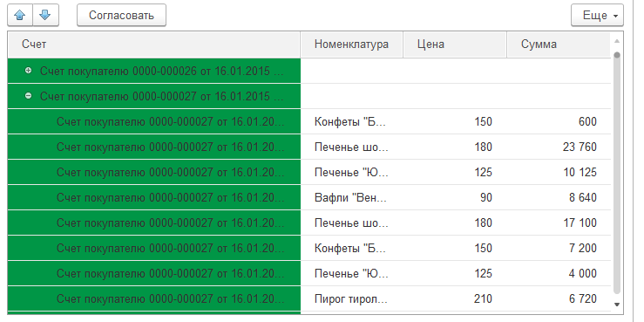Viewport: 644px width, 322px height.
Task: Click the Согласовать button
Action: (x=122, y=15)
